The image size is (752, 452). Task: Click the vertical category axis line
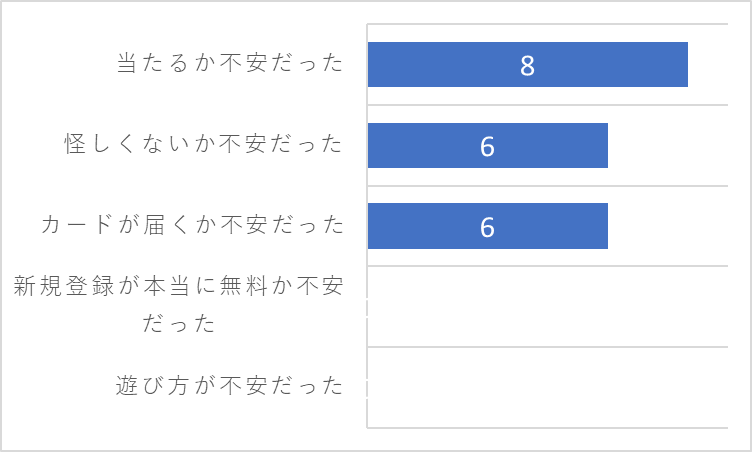(367, 226)
